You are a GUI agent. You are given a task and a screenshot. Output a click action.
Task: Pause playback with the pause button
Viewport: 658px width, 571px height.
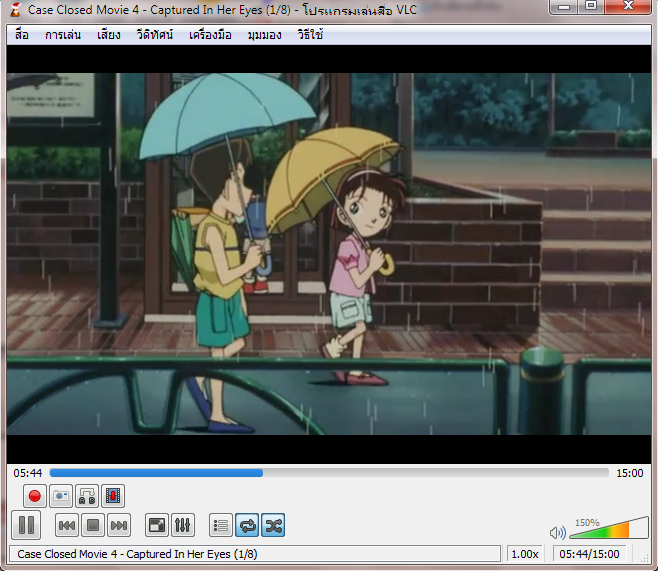click(26, 525)
